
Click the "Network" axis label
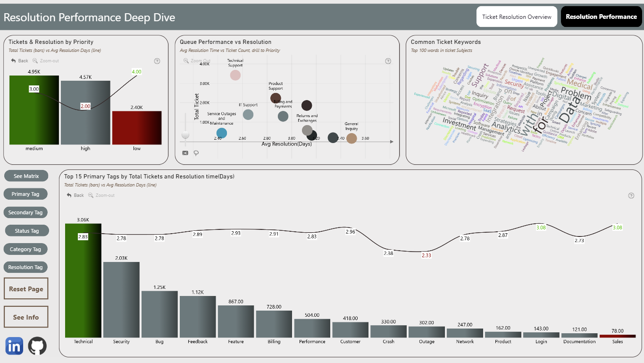[465, 342]
